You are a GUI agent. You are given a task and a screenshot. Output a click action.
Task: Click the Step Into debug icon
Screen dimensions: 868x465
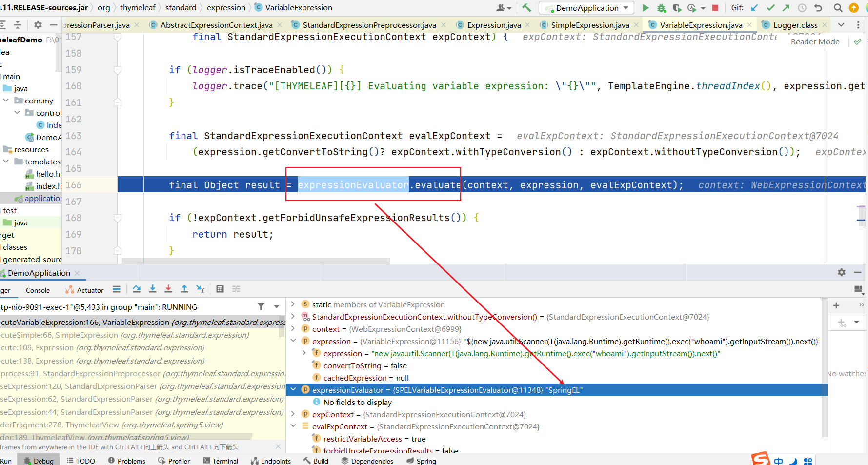point(153,289)
